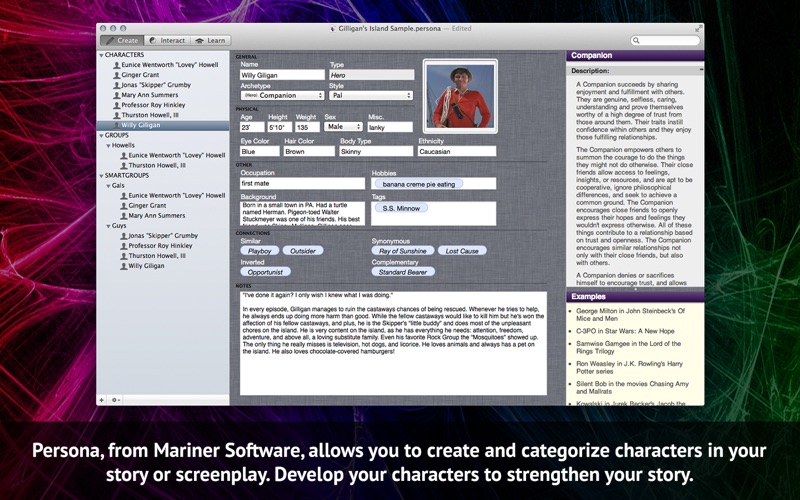Switch to the Interact tab

click(x=167, y=41)
